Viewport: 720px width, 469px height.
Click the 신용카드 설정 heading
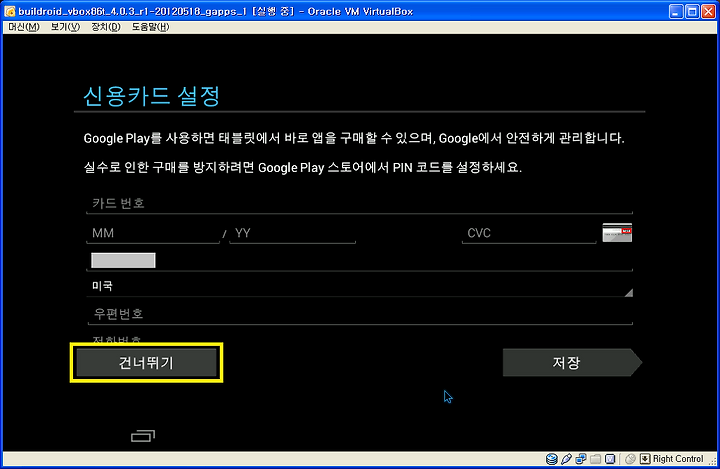tap(152, 96)
